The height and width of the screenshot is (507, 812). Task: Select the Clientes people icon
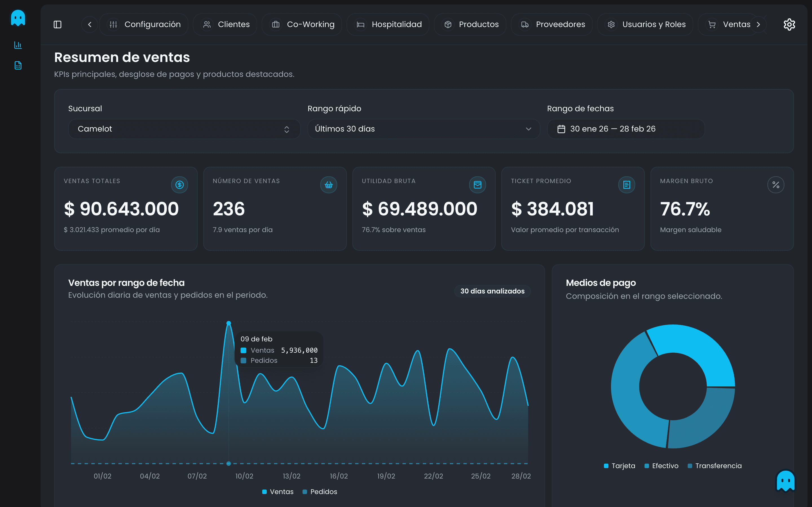point(207,24)
